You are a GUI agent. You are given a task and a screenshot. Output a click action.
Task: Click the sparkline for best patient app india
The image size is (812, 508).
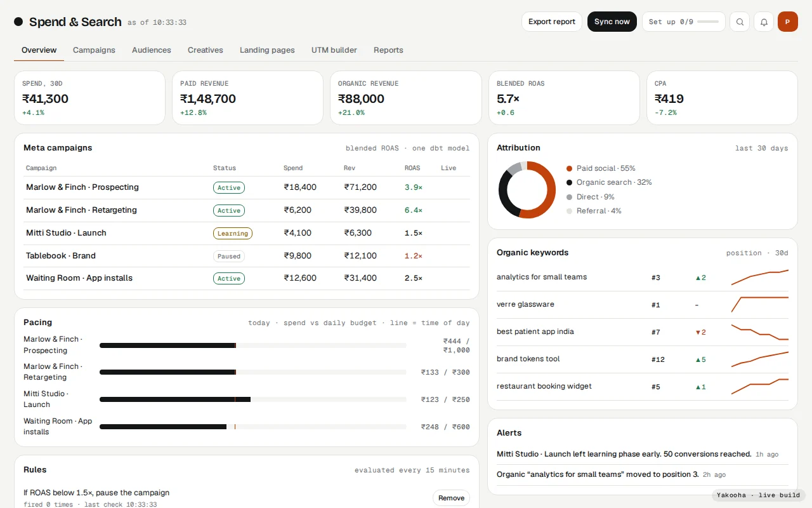coord(760,332)
